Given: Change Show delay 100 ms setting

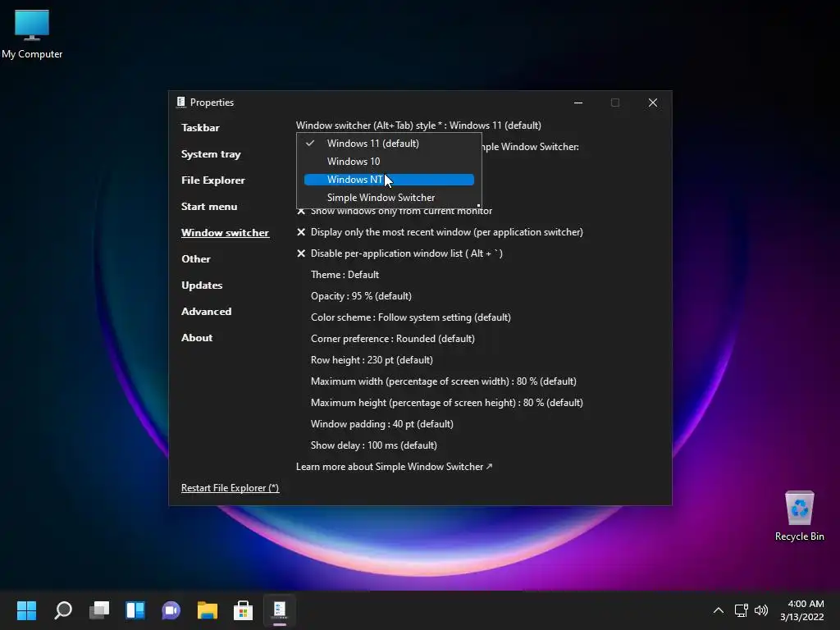Looking at the screenshot, I should (374, 445).
